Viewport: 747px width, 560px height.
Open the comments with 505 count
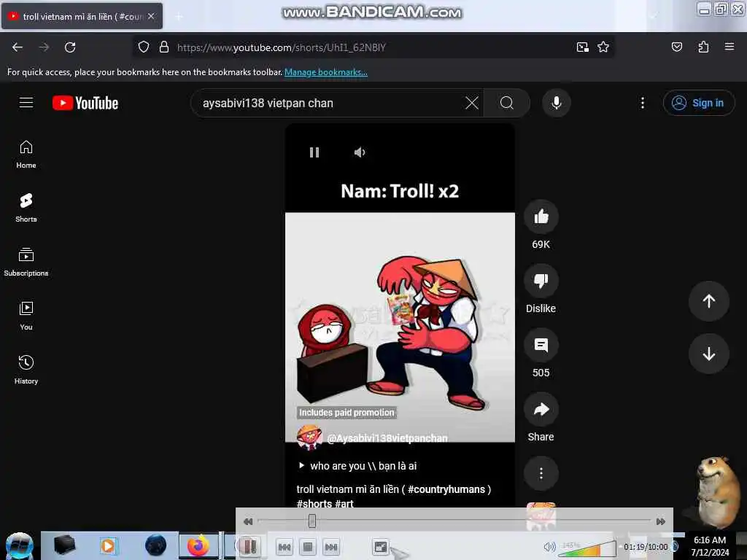coord(541,345)
